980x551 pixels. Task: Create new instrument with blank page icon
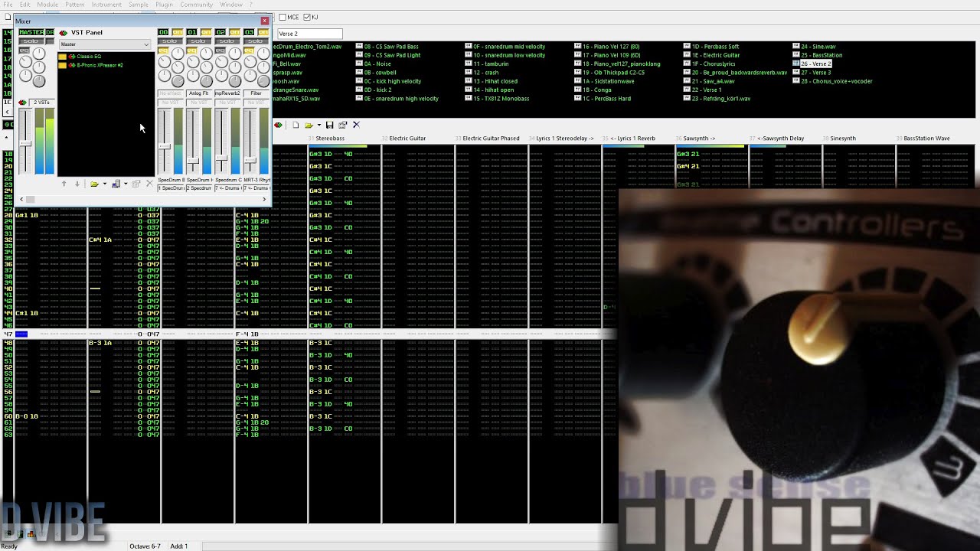(x=296, y=125)
